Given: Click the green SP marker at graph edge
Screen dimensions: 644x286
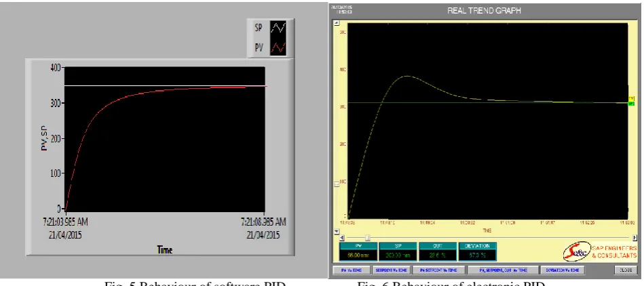Looking at the screenshot, I should coord(631,104).
